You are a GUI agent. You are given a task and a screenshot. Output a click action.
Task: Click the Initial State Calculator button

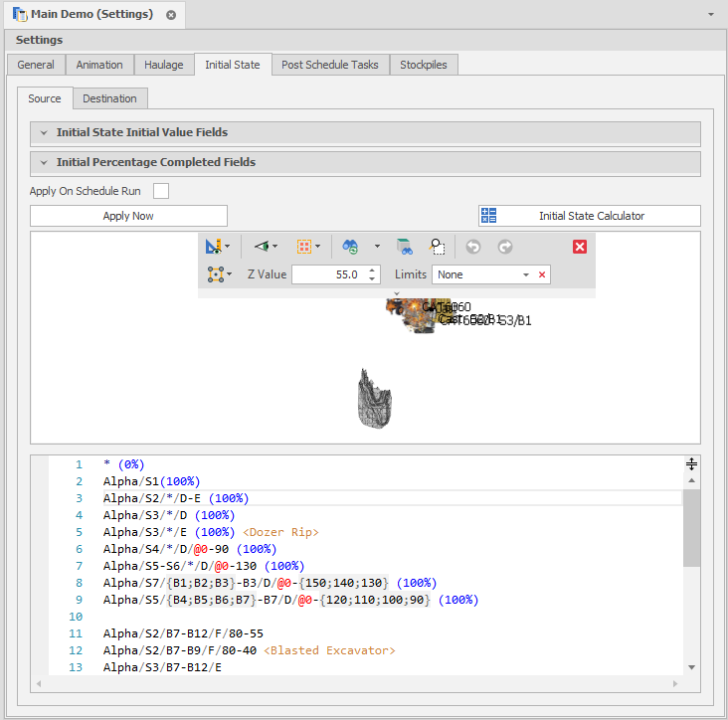click(590, 216)
